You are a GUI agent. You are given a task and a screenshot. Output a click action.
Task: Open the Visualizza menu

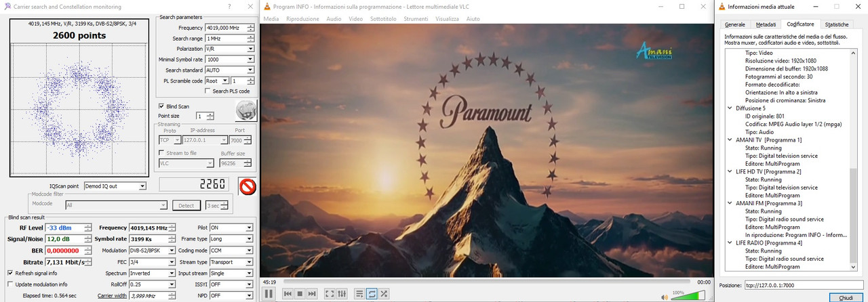coord(447,19)
